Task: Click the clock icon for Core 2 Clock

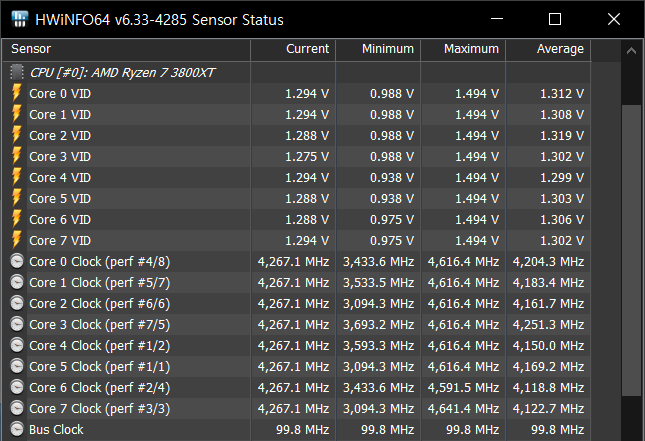Action: point(17,303)
